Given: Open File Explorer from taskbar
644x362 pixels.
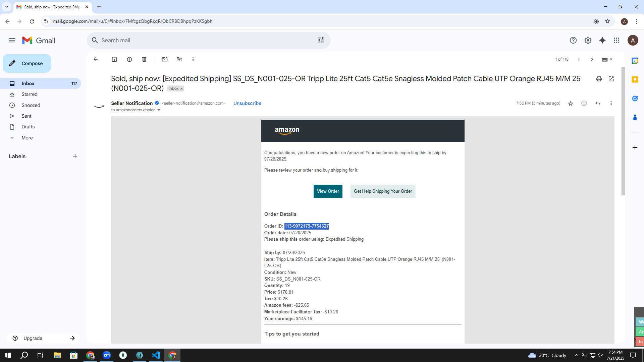Looking at the screenshot, I should (x=57, y=355).
